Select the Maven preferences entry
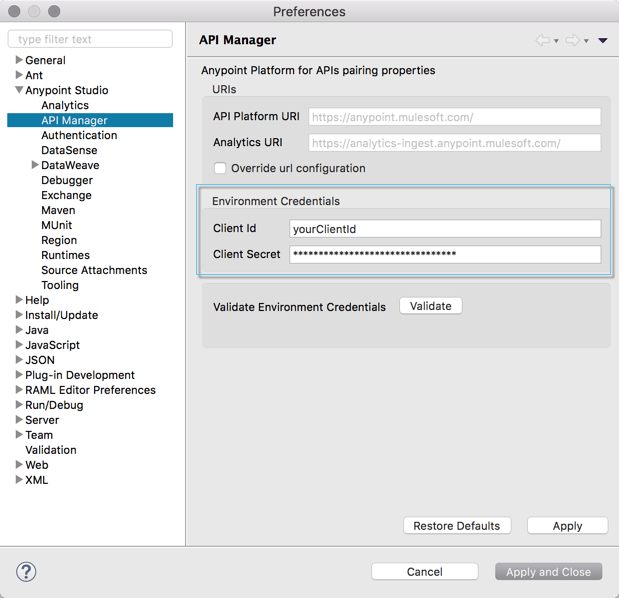Viewport: 619px width, 598px height. (x=58, y=210)
